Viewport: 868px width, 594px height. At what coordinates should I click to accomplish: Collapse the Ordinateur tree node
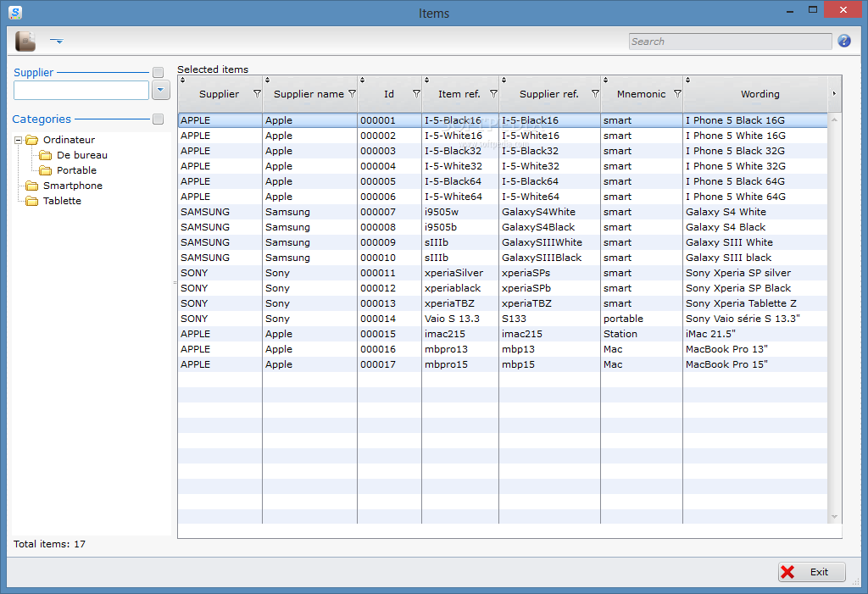tap(19, 140)
